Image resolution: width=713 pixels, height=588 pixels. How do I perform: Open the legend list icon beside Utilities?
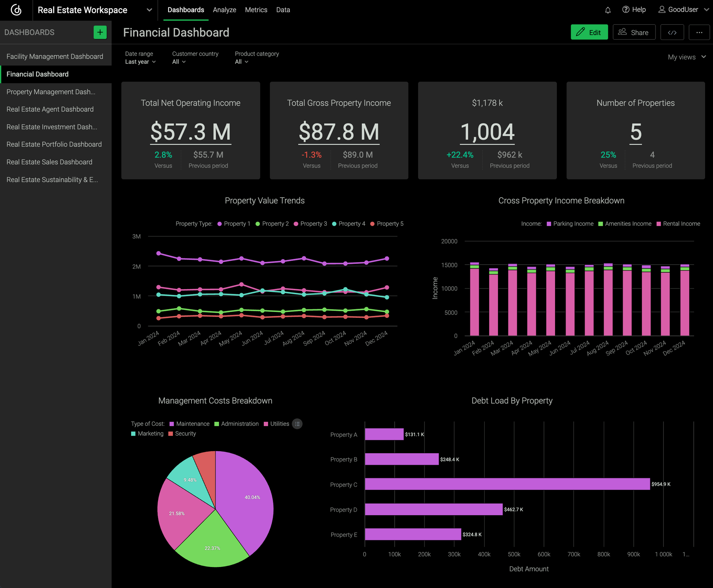click(297, 424)
